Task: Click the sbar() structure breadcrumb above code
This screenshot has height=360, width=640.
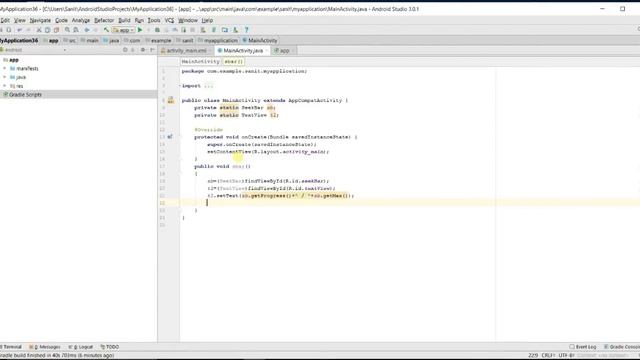Action: tap(234, 61)
